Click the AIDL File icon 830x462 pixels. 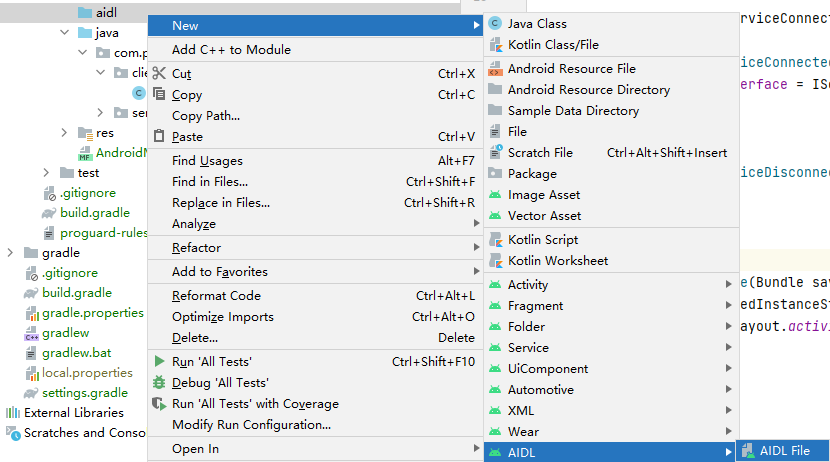tap(747, 450)
